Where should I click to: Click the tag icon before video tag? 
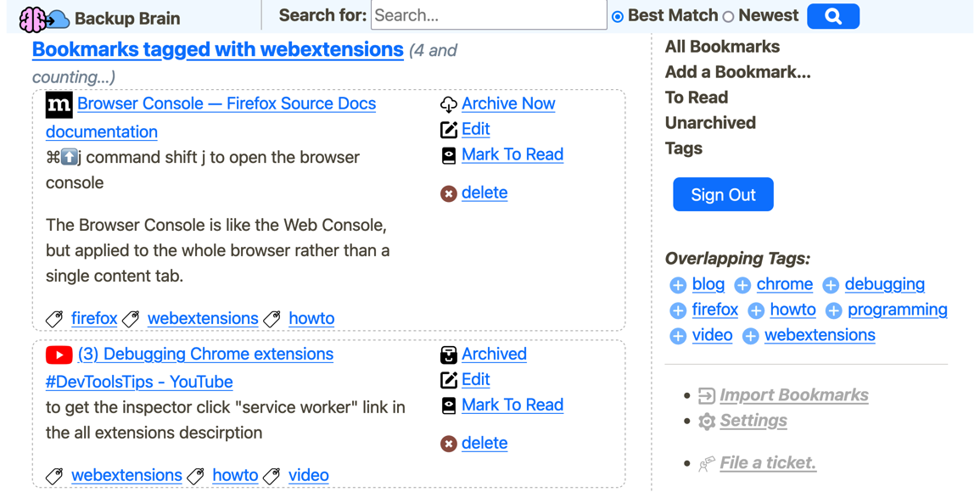pos(272,476)
